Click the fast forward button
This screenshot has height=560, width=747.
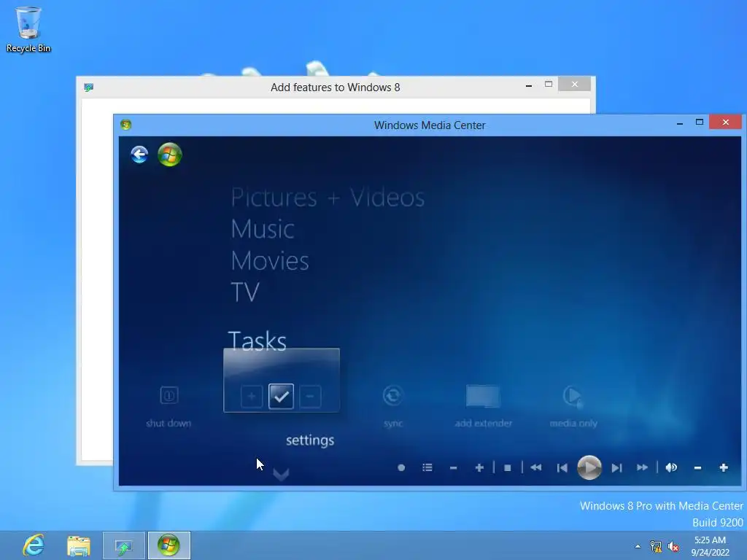[642, 467]
